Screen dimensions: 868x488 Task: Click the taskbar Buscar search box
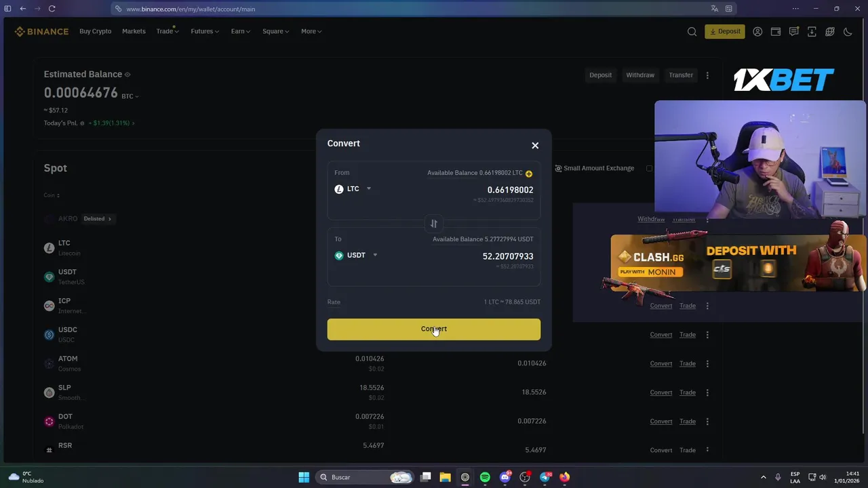pos(366,477)
